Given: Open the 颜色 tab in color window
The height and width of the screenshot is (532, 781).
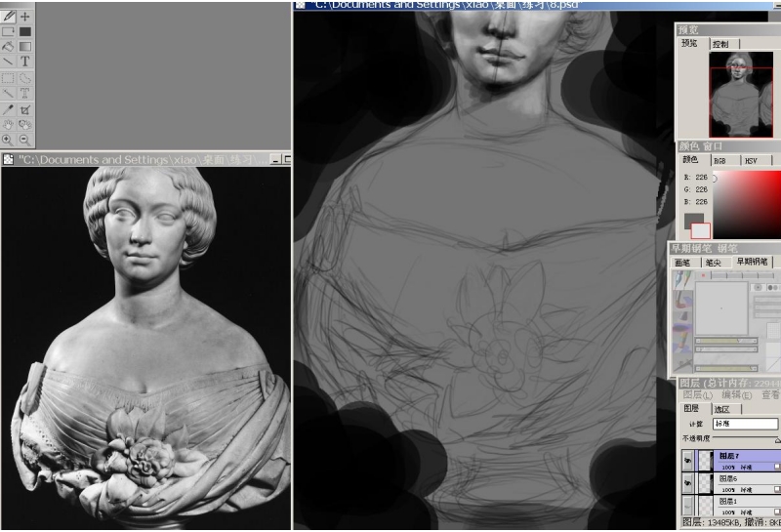Looking at the screenshot, I should (x=690, y=160).
